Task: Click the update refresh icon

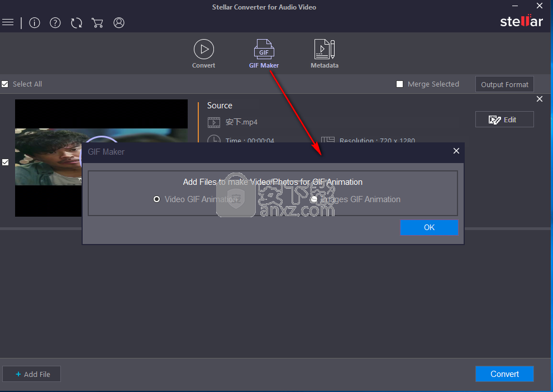Action: (x=76, y=23)
